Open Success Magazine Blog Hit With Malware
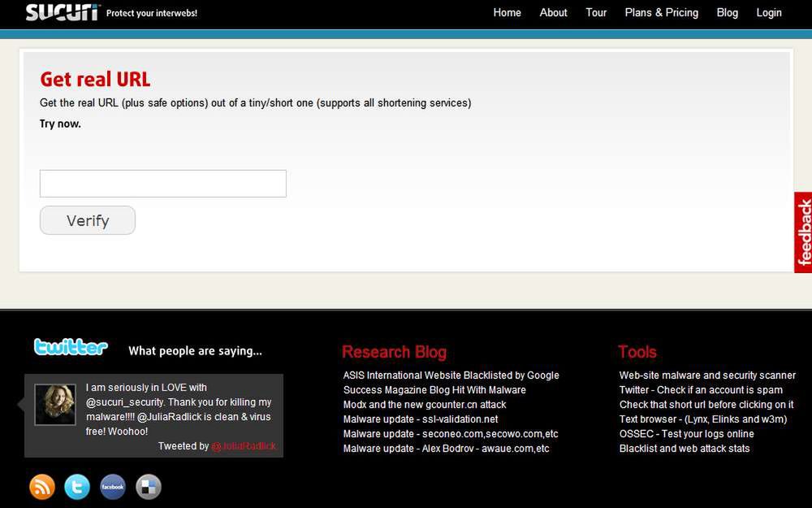The width and height of the screenshot is (812, 508). click(434, 390)
